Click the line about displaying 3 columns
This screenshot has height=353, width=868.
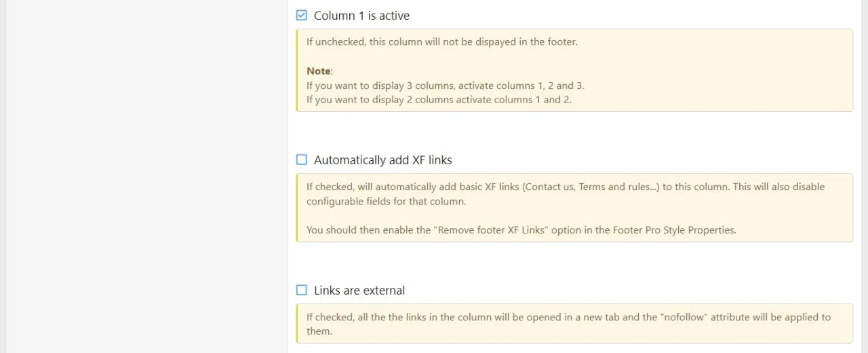(445, 86)
